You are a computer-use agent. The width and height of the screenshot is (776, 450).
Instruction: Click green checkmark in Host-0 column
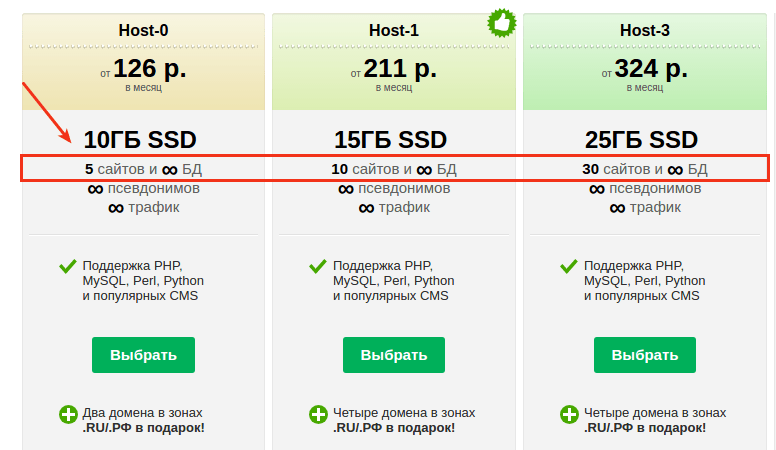pos(68,266)
